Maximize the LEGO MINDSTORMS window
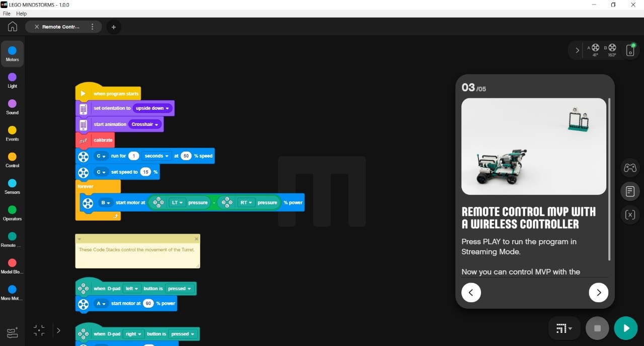Image resolution: width=644 pixels, height=346 pixels. click(x=613, y=5)
